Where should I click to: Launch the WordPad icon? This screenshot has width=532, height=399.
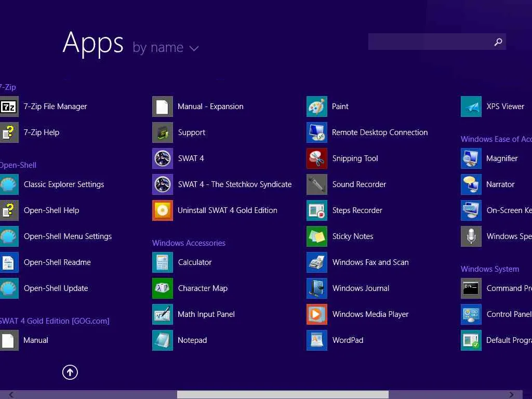click(317, 340)
